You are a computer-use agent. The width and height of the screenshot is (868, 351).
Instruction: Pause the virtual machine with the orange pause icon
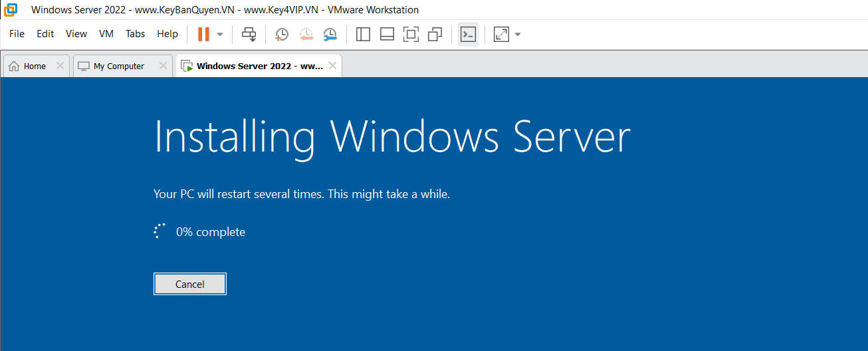203,34
